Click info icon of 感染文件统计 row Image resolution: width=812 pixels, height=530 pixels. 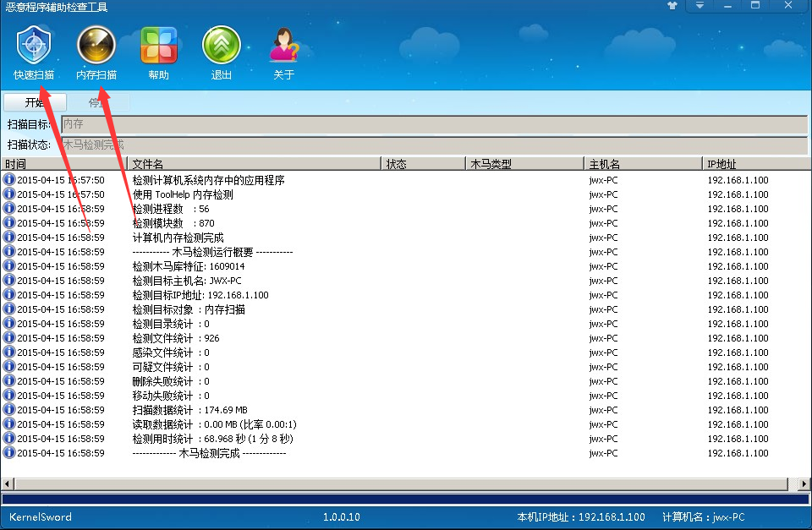coord(8,352)
